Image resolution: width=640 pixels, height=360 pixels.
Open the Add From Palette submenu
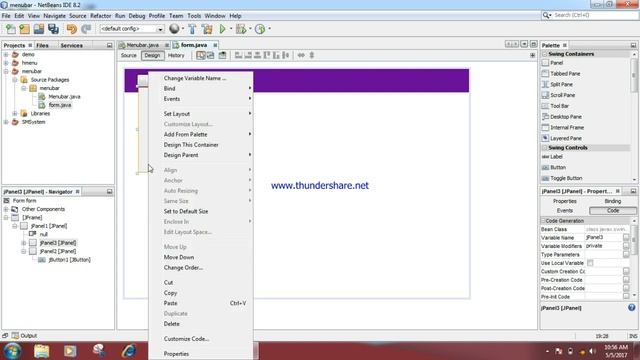click(201, 134)
